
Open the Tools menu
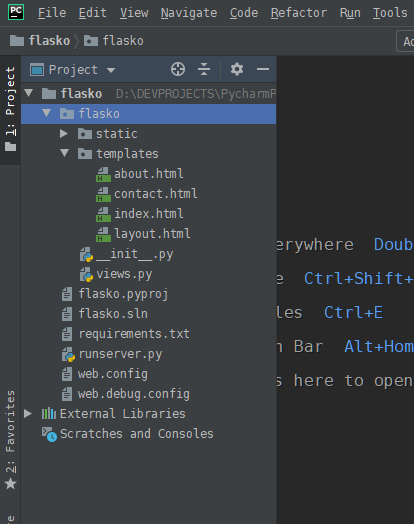pyautogui.click(x=390, y=13)
